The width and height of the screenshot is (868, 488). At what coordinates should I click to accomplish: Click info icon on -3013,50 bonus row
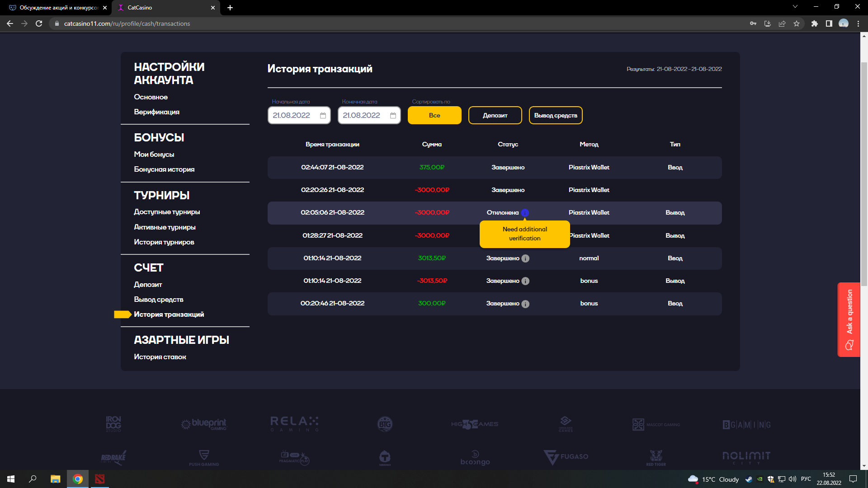(525, 281)
